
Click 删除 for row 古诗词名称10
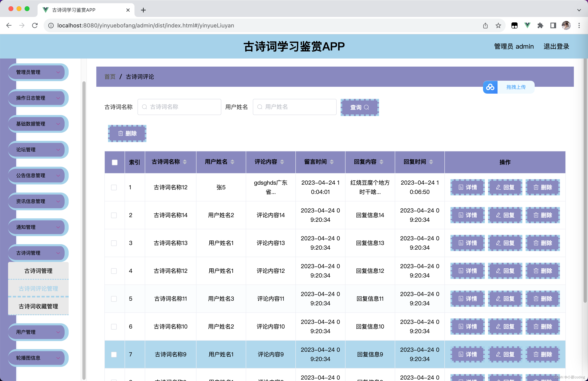point(543,327)
